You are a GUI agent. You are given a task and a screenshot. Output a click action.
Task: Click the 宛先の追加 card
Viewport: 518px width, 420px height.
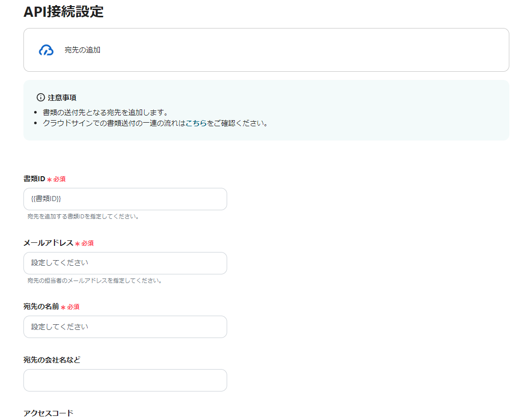tap(266, 50)
